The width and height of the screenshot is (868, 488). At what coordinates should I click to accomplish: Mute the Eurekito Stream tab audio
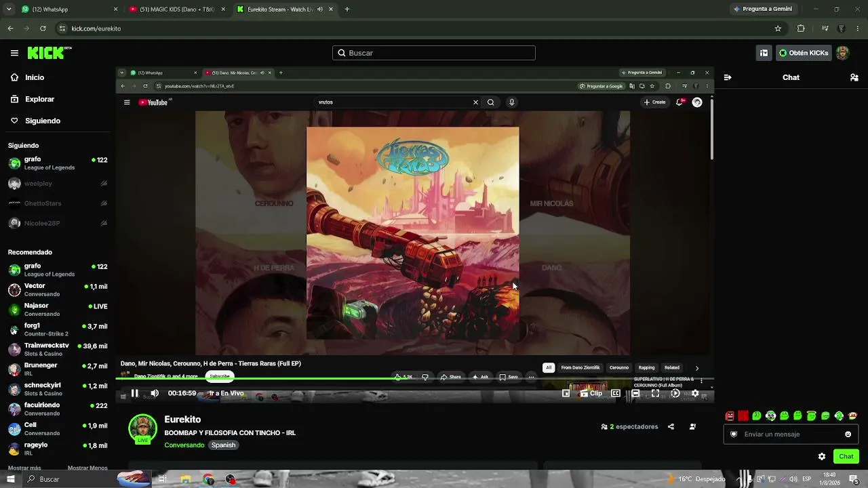point(319,9)
